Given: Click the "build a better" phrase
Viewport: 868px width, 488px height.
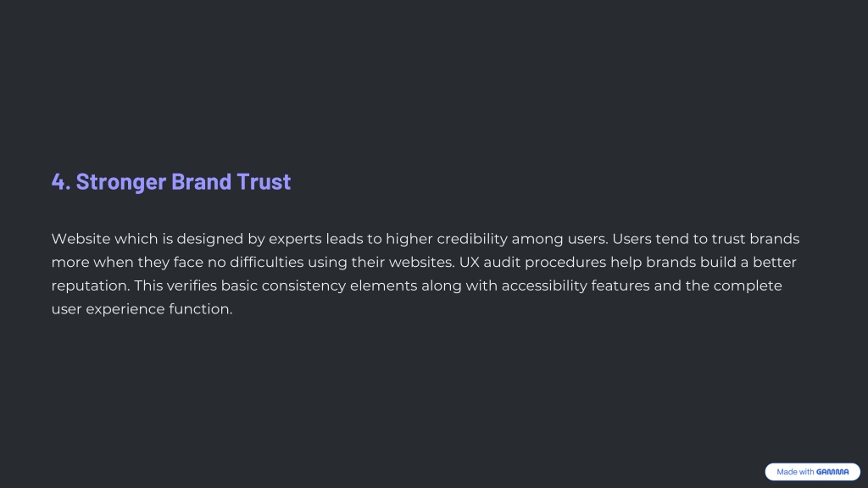Looking at the screenshot, I should (x=748, y=263).
